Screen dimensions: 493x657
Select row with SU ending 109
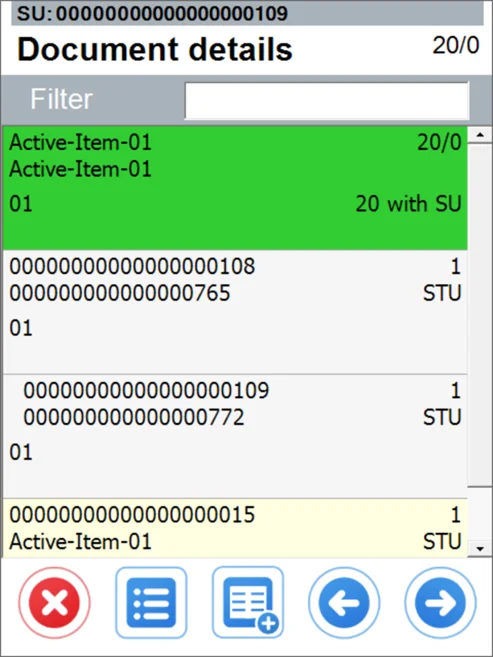235,436
